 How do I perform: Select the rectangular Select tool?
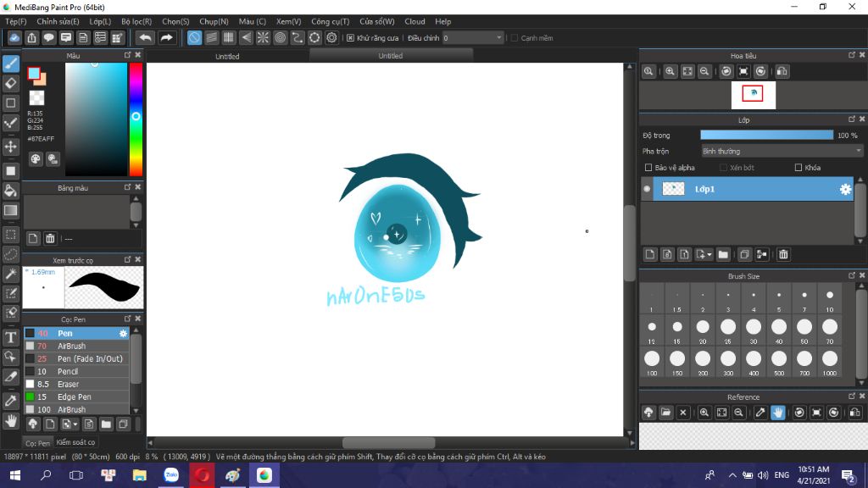[x=10, y=235]
